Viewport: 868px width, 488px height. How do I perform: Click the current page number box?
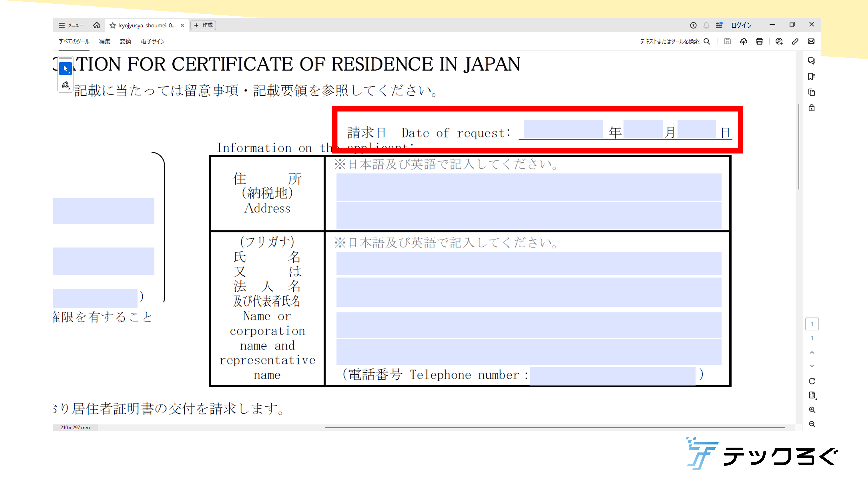click(x=812, y=324)
